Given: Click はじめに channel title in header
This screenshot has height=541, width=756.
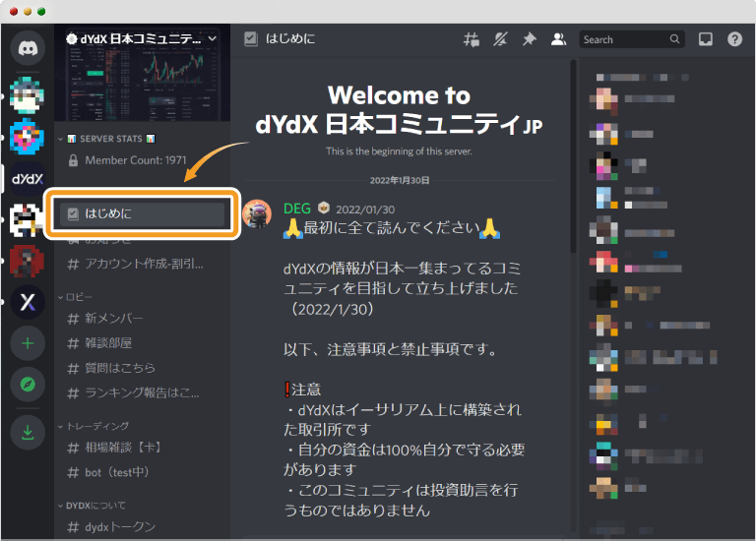Looking at the screenshot, I should 290,38.
